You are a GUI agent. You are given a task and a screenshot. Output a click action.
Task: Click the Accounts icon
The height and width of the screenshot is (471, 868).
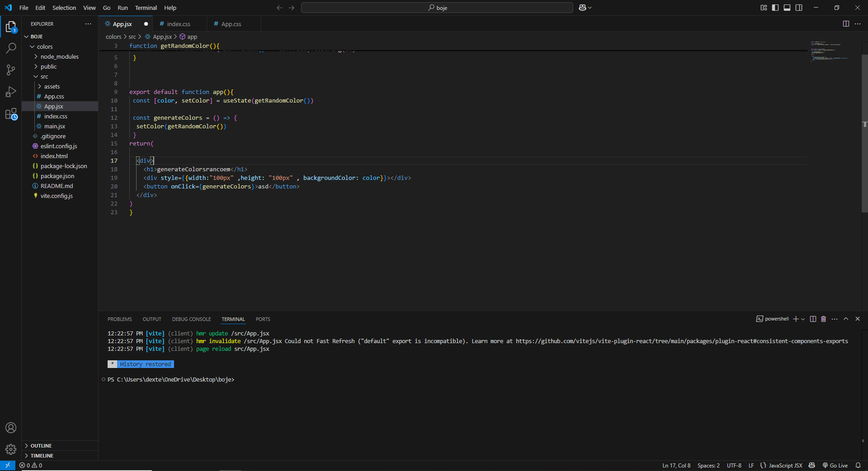(11, 428)
